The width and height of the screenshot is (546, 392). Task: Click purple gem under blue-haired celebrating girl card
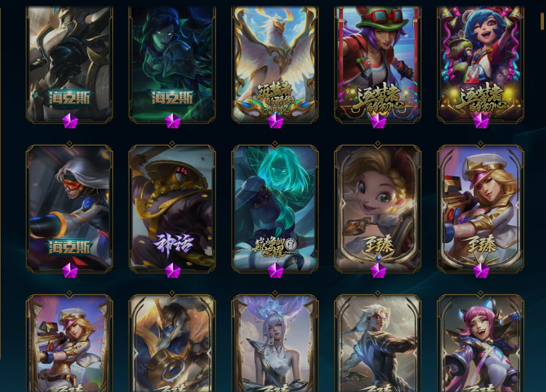481,121
